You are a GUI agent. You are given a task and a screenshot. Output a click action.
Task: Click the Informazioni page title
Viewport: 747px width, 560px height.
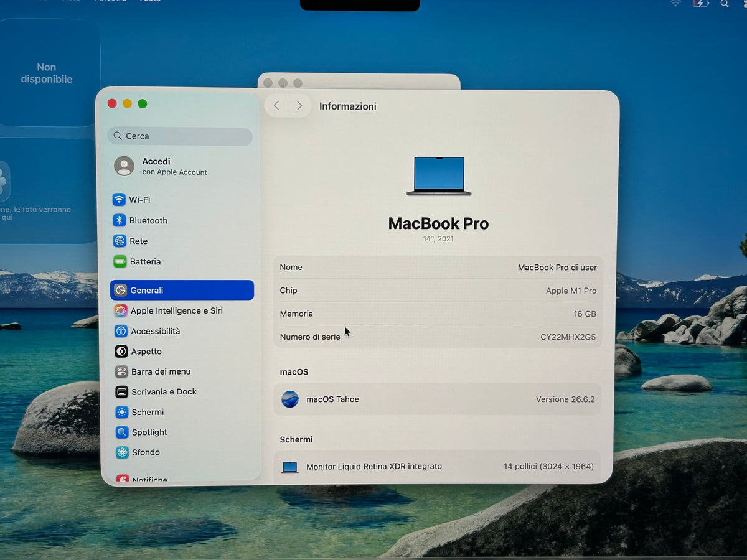click(x=348, y=106)
